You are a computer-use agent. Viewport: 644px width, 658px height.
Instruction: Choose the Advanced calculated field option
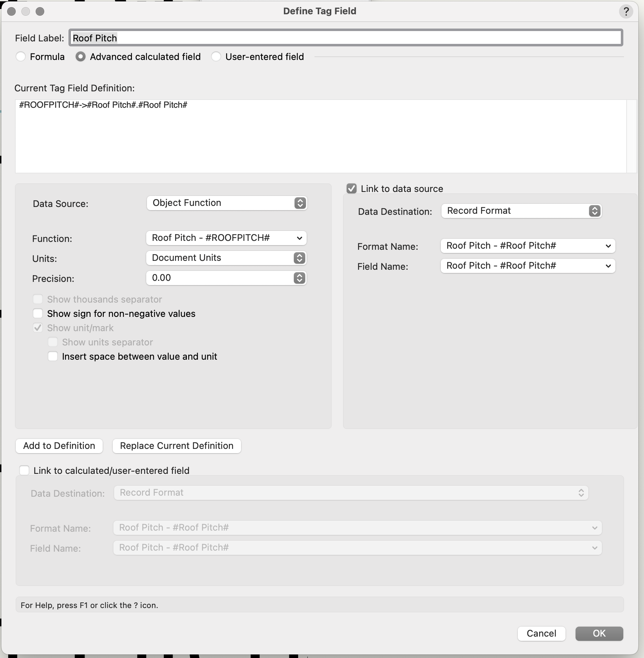tap(81, 57)
